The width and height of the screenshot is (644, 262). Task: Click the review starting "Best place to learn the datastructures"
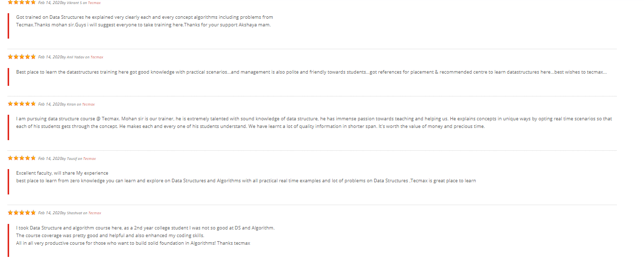click(311, 72)
